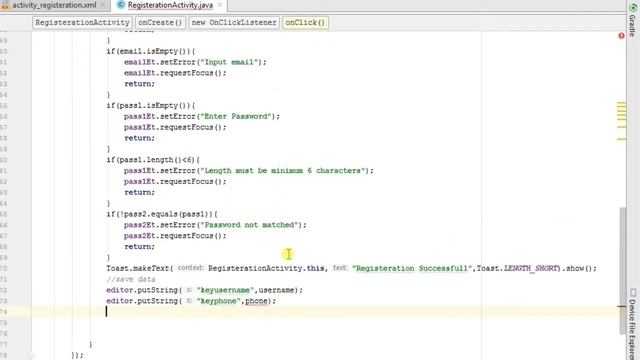Click if(pass1.length()<6) condition
The image size is (640, 360).
point(153,160)
